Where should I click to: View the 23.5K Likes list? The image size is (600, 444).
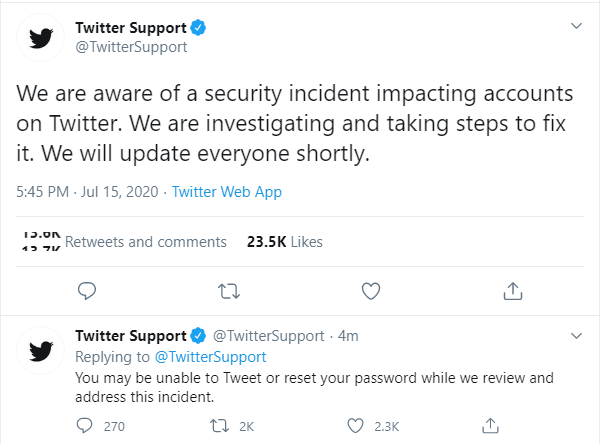[284, 242]
